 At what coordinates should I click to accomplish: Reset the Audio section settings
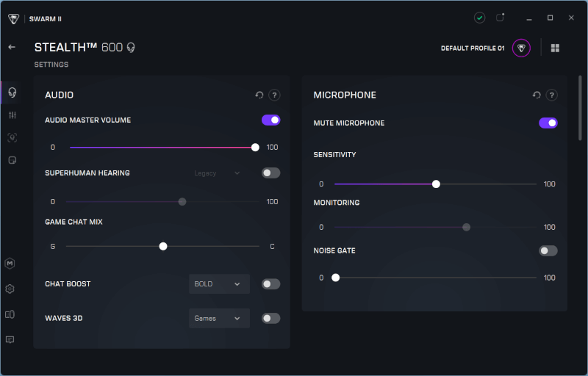tap(259, 95)
